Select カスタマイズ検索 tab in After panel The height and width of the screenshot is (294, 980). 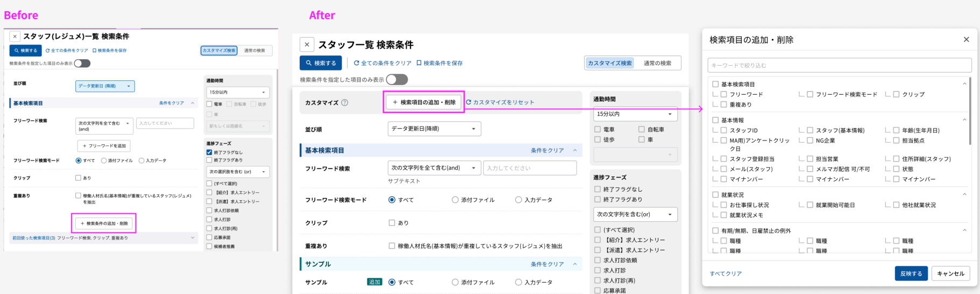(x=609, y=63)
